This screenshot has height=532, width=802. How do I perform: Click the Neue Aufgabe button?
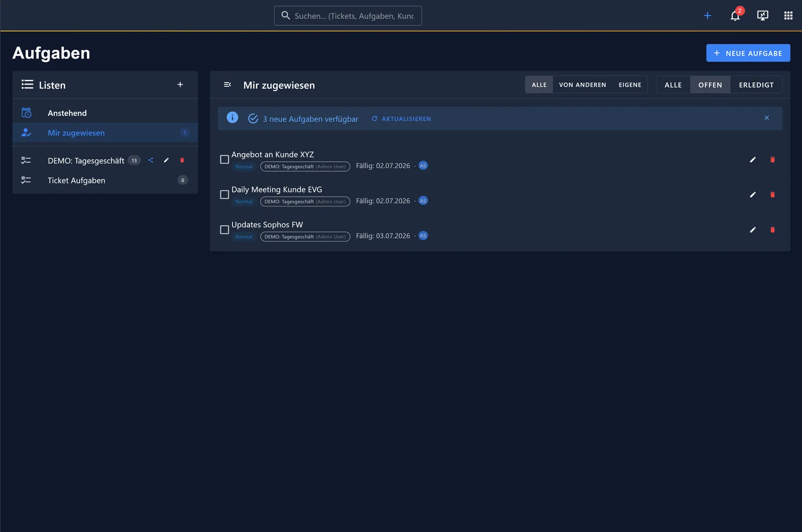click(748, 53)
